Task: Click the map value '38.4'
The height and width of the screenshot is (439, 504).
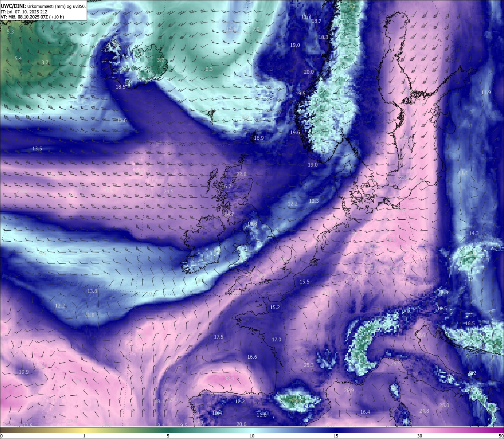Action: (x=229, y=379)
